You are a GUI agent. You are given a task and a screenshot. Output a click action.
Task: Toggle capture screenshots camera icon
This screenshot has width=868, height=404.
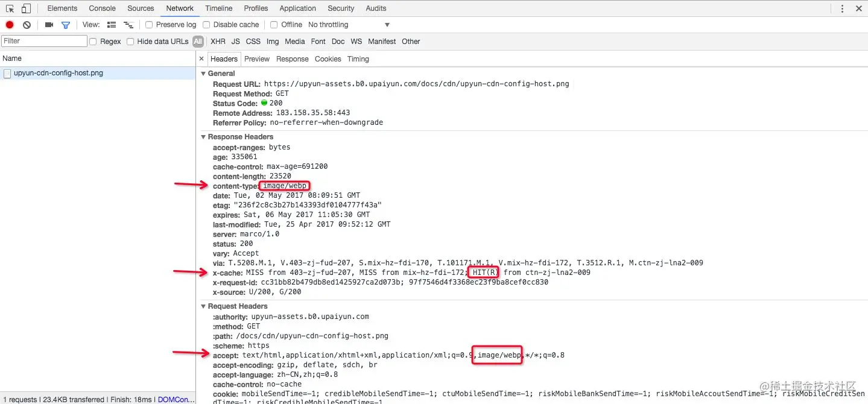(x=49, y=25)
